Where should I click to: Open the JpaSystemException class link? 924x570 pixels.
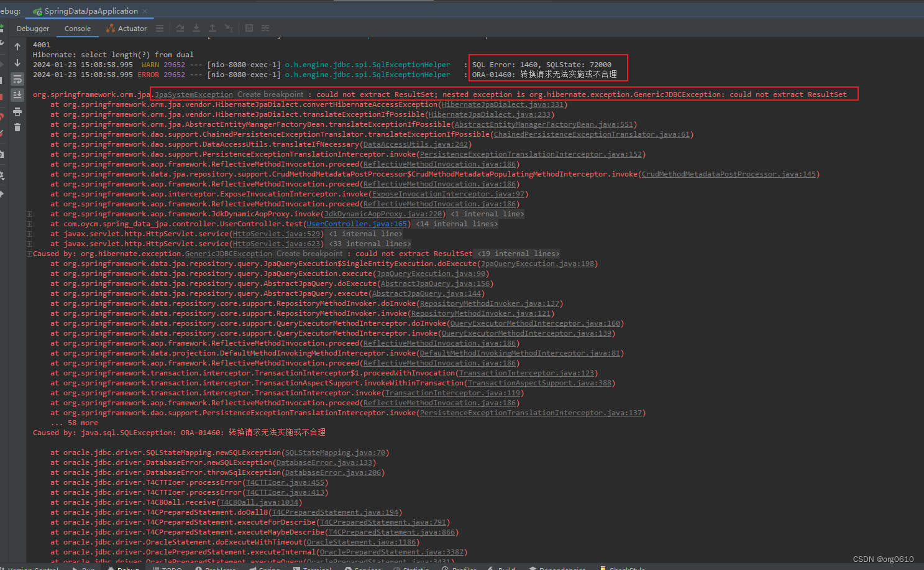pyautogui.click(x=194, y=94)
